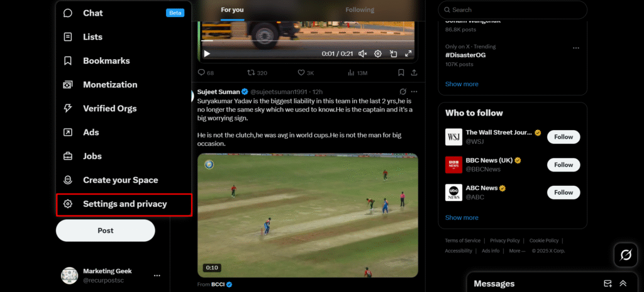Viewport: 644px width, 292px height.
Task: Click the Search input field
Action: pyautogui.click(x=513, y=10)
